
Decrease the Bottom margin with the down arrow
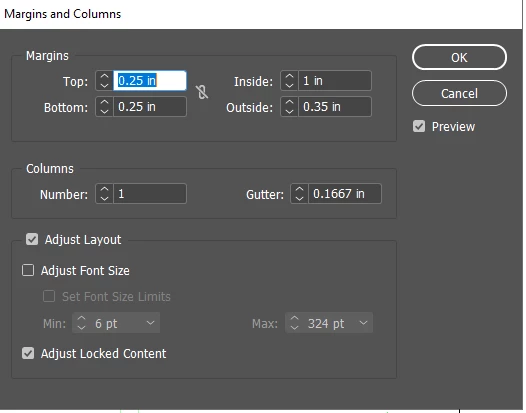(104, 111)
